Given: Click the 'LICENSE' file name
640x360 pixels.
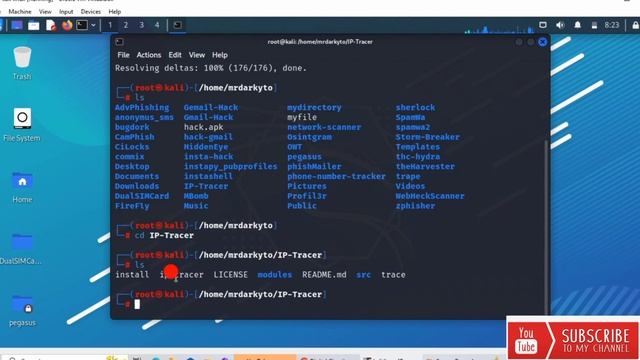Looking at the screenshot, I should 231,275.
